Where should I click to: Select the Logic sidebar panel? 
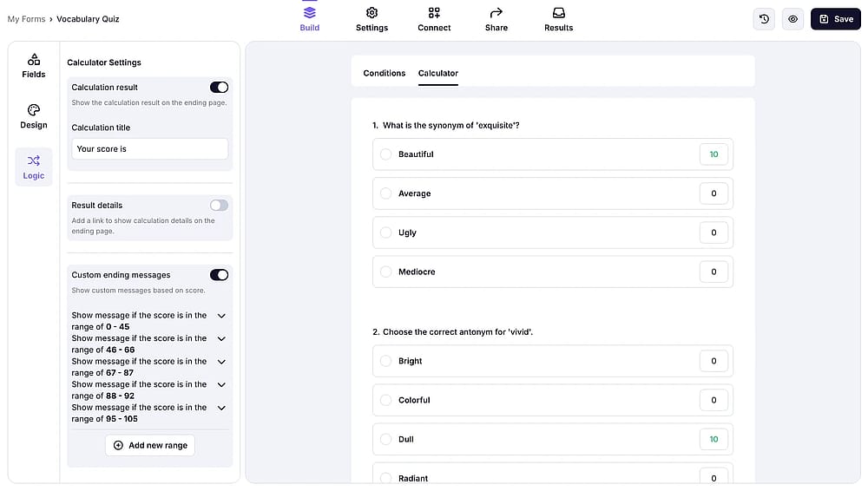(34, 167)
